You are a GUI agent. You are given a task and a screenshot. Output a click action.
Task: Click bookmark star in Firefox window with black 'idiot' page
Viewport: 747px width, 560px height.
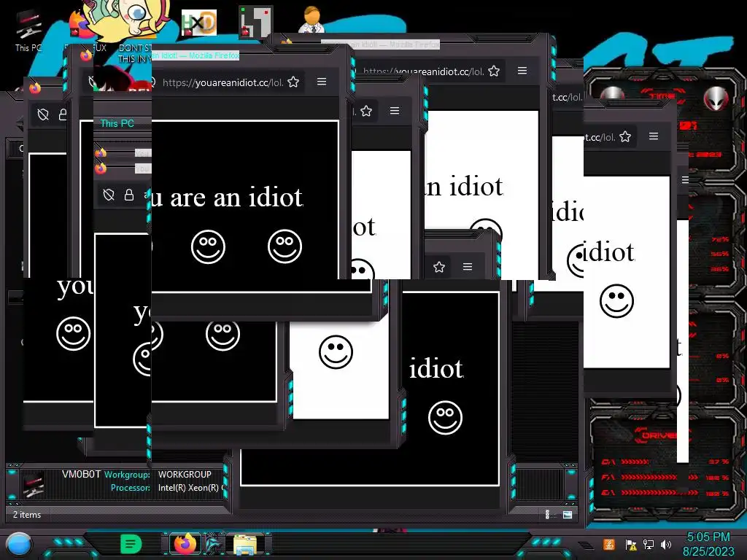coord(439,267)
